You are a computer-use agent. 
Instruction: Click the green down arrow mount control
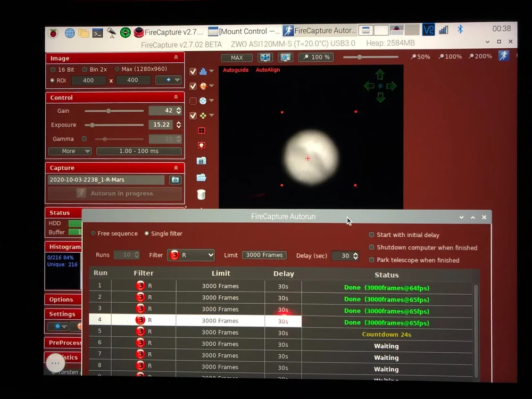pyautogui.click(x=380, y=98)
